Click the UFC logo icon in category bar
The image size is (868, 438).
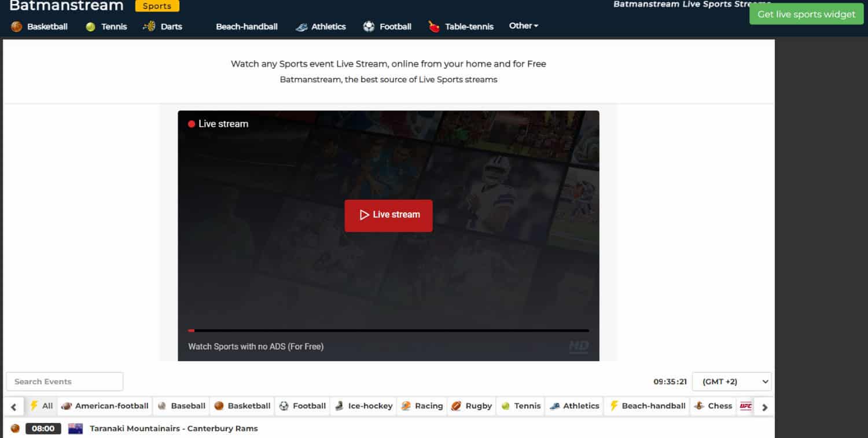click(x=746, y=406)
